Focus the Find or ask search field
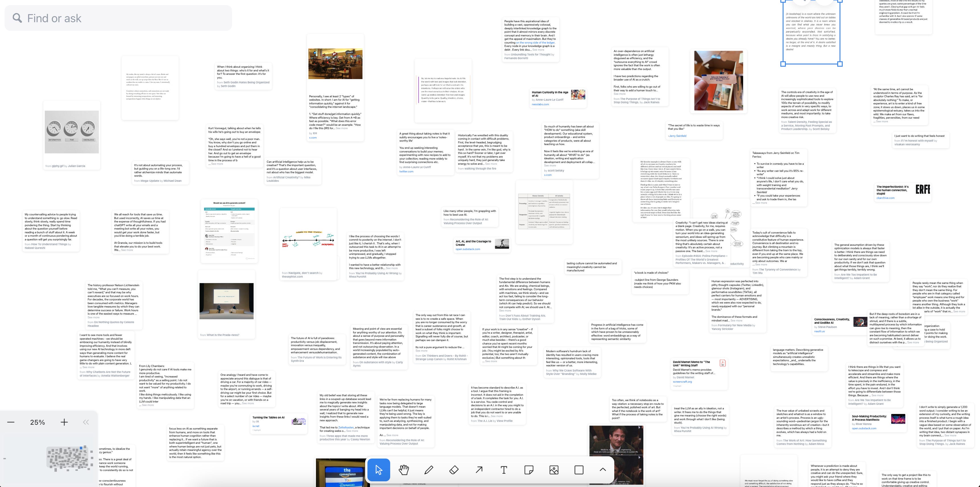 (x=118, y=18)
